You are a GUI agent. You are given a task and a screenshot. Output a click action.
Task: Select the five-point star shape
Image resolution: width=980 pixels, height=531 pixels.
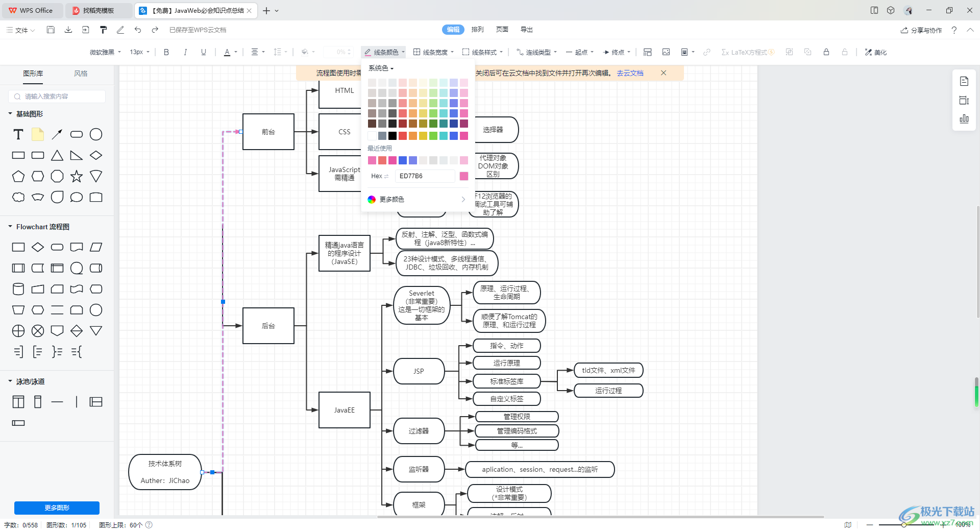point(77,176)
